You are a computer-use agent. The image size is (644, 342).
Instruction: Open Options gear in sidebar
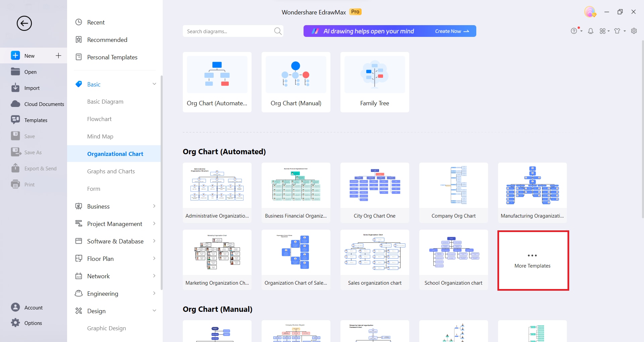pos(26,323)
